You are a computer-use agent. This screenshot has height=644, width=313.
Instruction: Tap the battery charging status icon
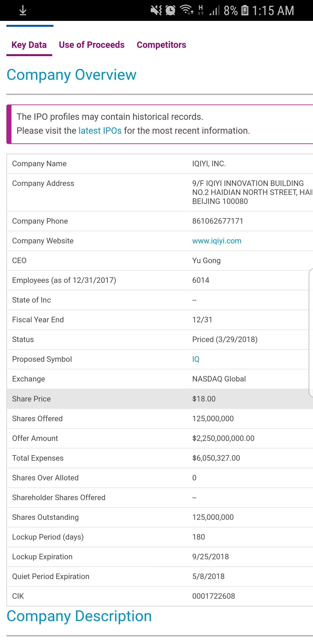click(x=245, y=10)
